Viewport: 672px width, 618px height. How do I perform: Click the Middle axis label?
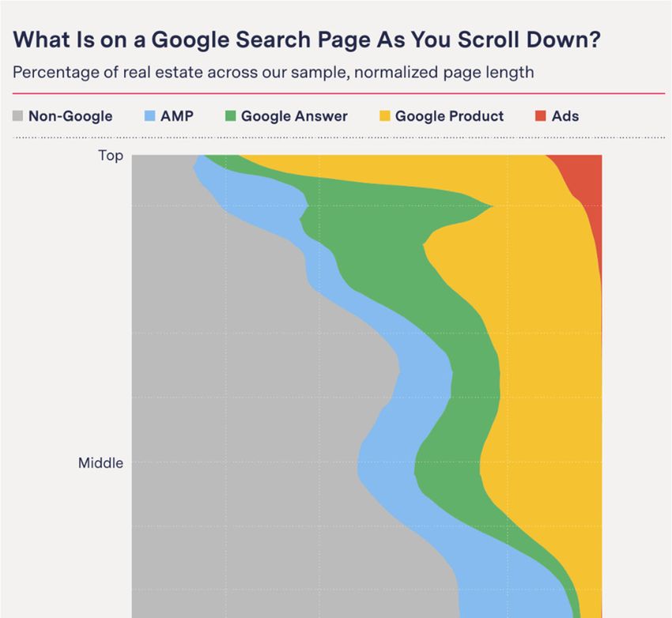click(100, 463)
